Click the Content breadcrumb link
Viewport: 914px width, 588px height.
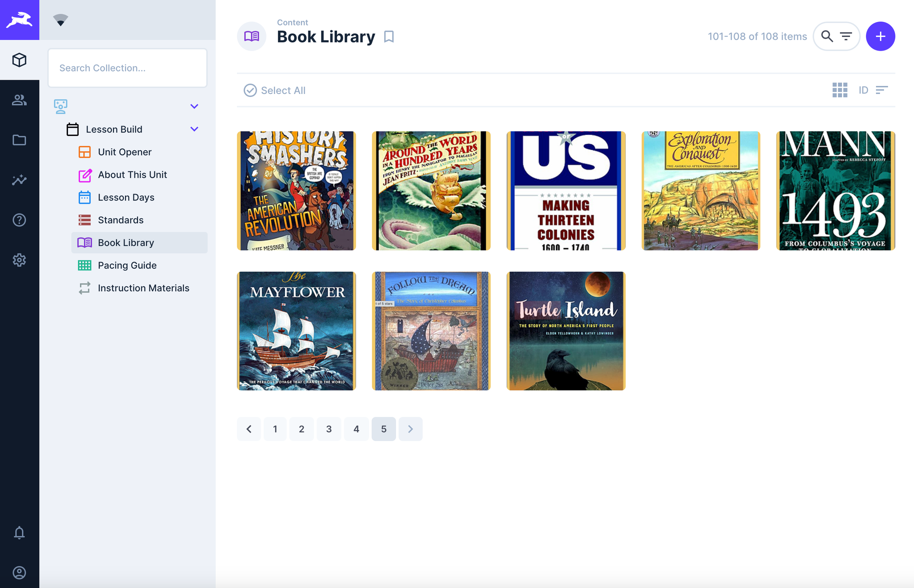[x=292, y=22]
